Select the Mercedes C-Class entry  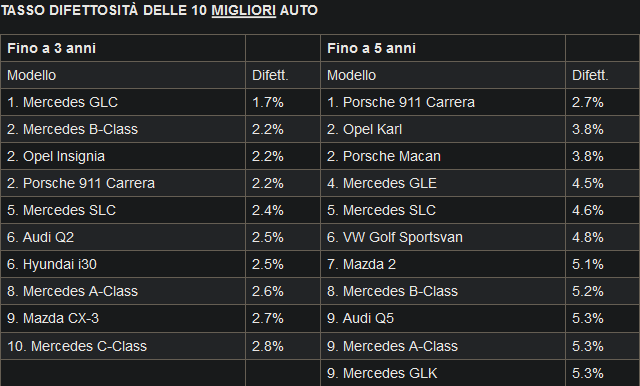pos(123,346)
